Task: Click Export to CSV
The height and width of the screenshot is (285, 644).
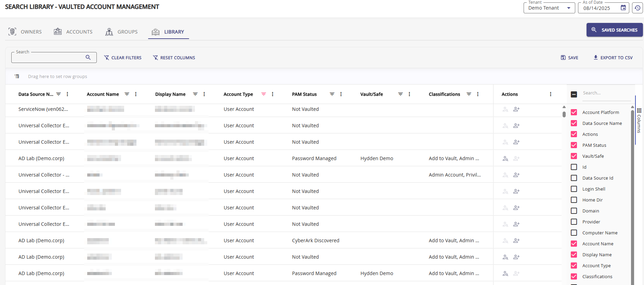Action: click(613, 57)
